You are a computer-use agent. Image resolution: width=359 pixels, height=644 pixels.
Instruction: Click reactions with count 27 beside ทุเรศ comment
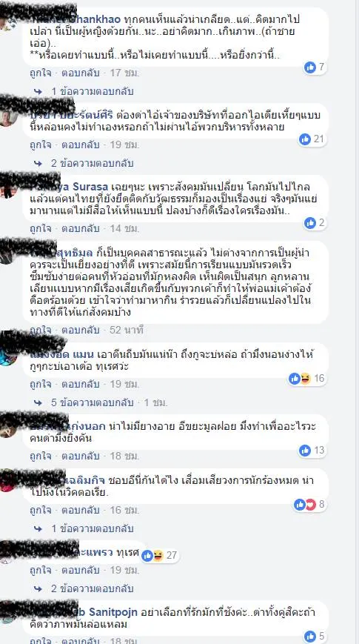pyautogui.click(x=159, y=556)
